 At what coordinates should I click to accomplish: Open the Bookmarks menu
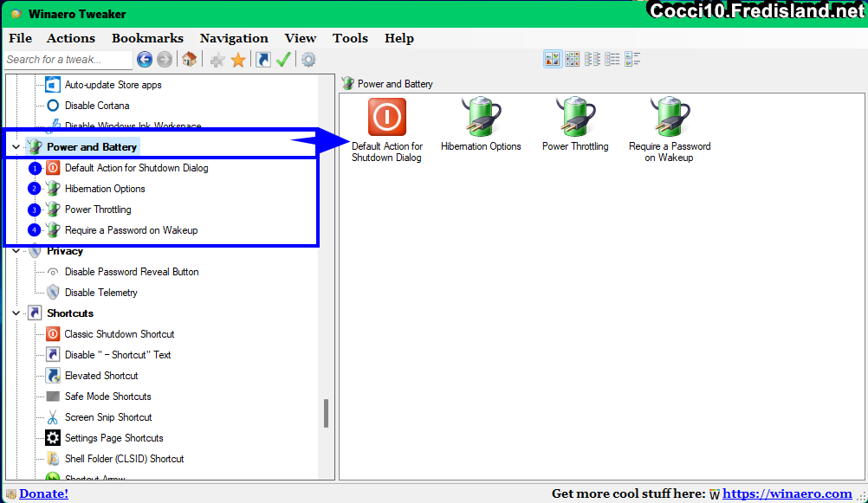[x=147, y=38]
